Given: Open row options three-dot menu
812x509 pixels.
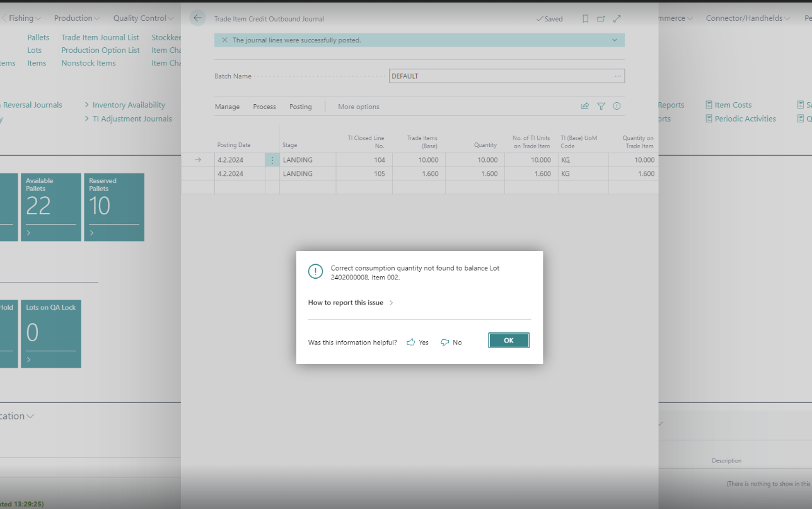Looking at the screenshot, I should pos(272,160).
